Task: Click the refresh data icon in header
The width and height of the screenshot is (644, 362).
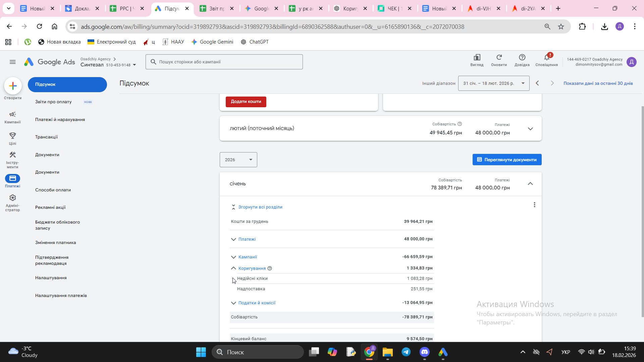Action: pyautogui.click(x=499, y=58)
